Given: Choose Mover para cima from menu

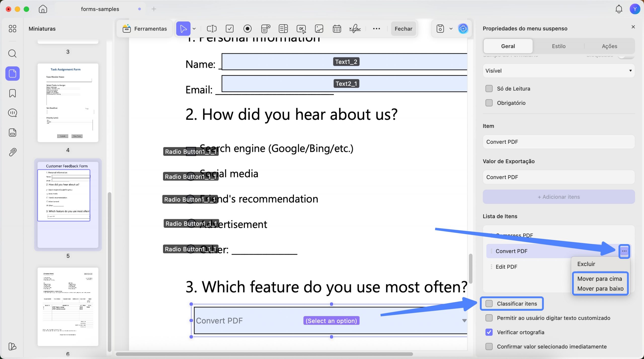Looking at the screenshot, I should (599, 279).
